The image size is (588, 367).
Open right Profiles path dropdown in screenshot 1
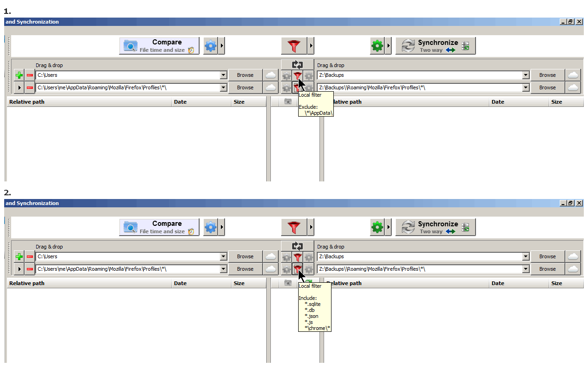pos(525,87)
